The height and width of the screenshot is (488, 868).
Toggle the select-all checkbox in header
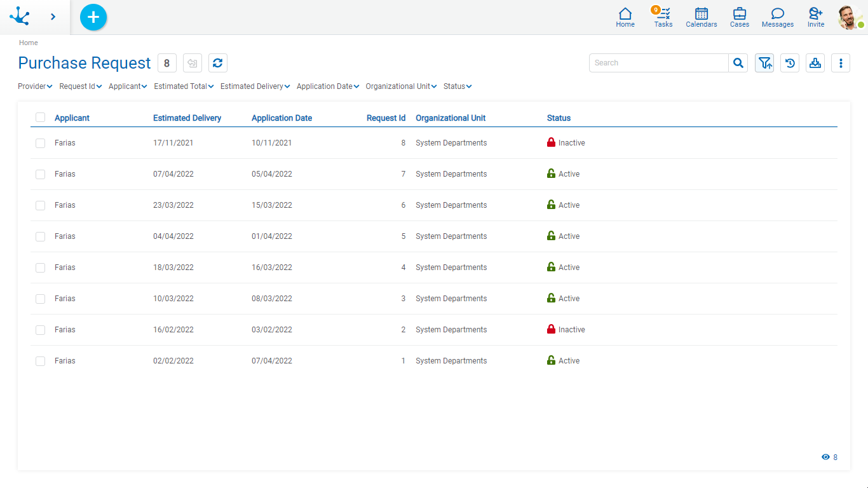tap(41, 118)
